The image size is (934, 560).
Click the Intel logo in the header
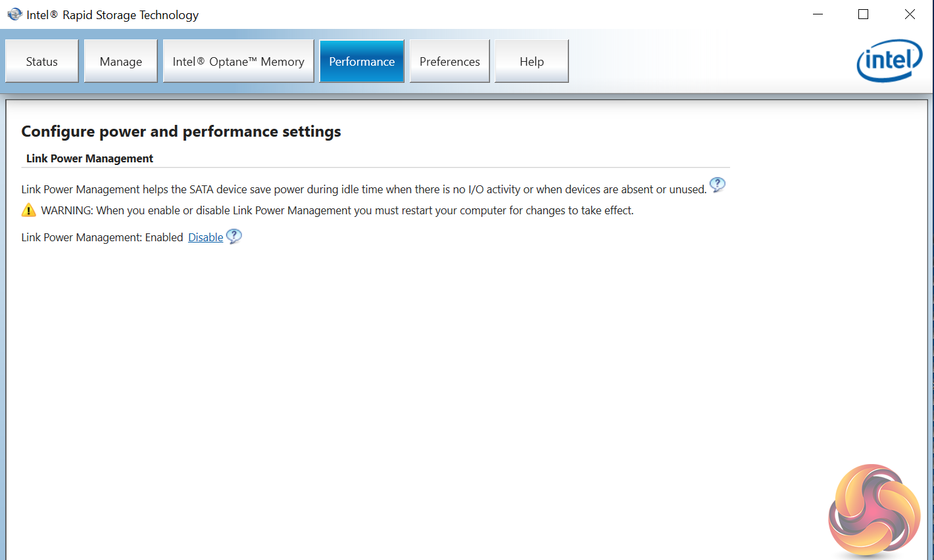pos(889,60)
